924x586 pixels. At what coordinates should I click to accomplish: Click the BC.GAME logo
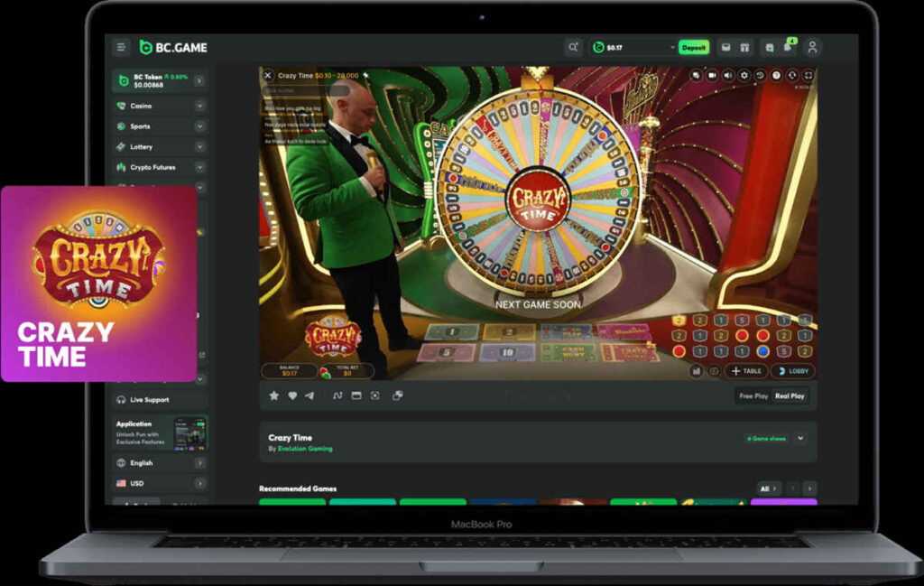[x=173, y=47]
